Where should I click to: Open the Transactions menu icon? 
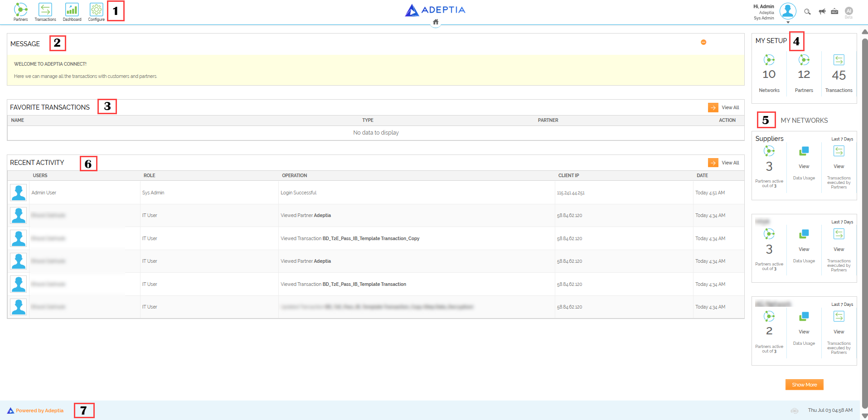tap(45, 12)
